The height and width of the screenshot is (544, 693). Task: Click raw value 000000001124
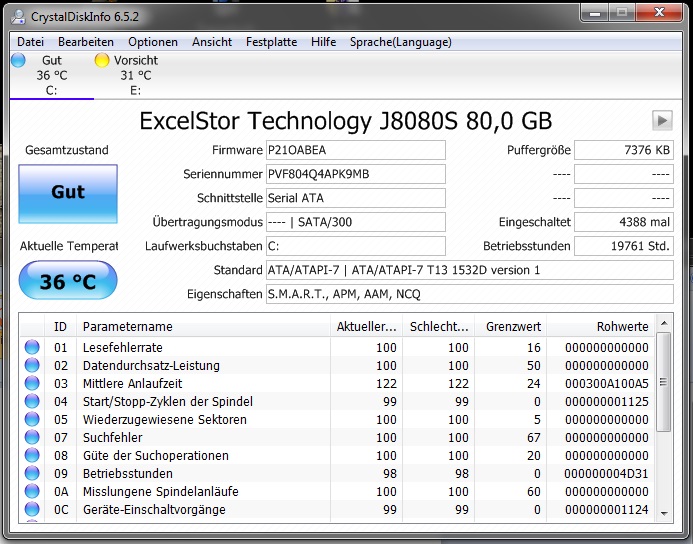click(x=606, y=510)
